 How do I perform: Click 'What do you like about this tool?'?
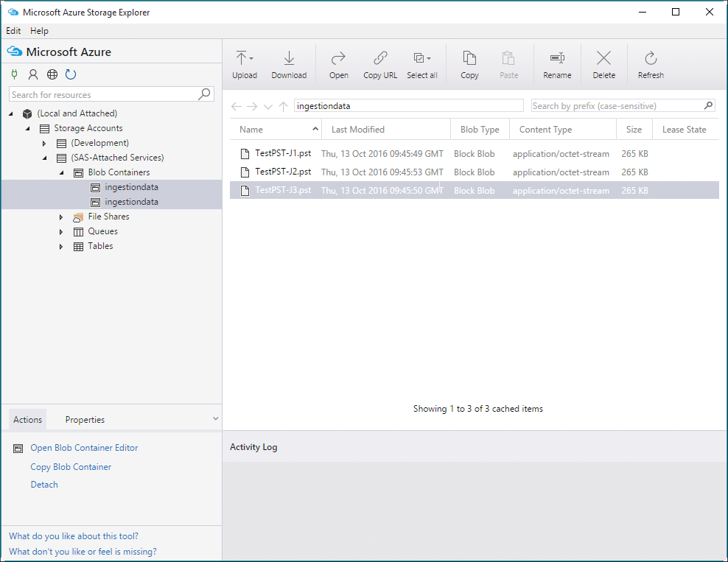74,536
